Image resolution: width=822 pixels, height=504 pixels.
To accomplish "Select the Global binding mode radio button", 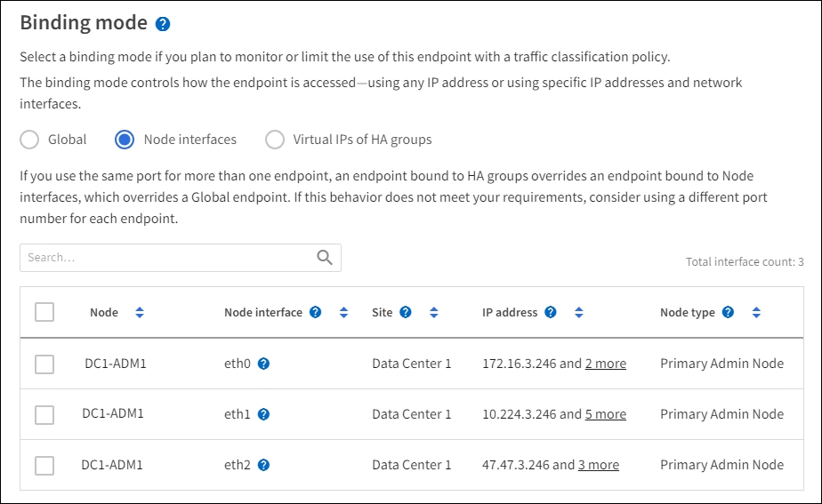I will point(30,140).
